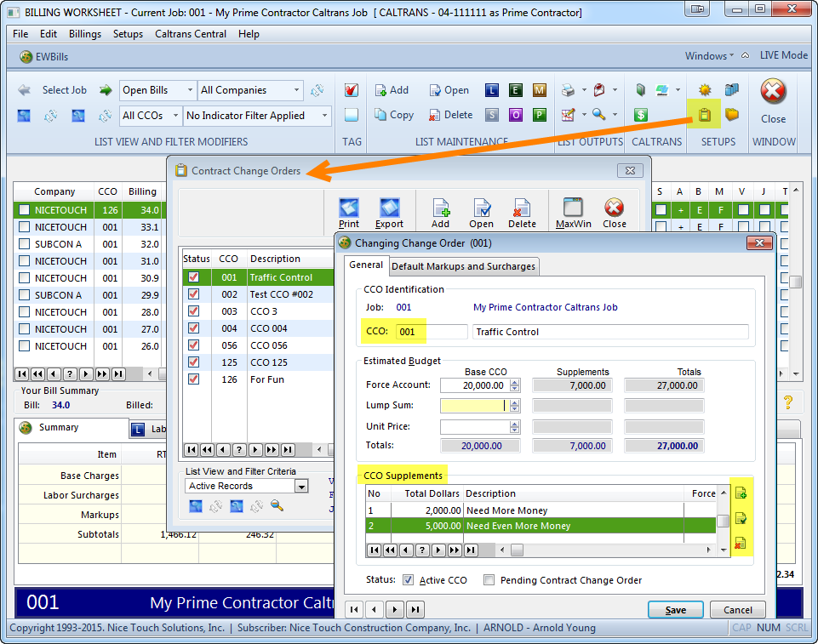Check the NICETOUCH billing 26.0 row checkbox

(x=24, y=345)
